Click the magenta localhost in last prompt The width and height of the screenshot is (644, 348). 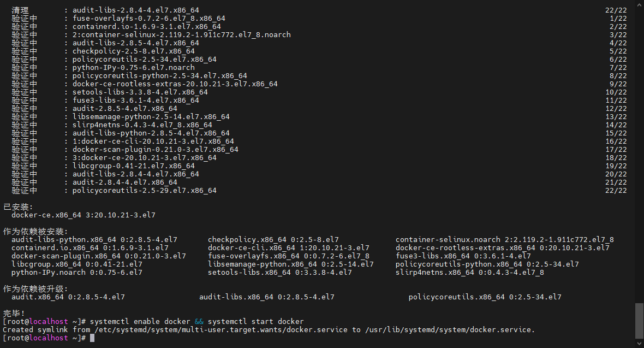coord(49,338)
